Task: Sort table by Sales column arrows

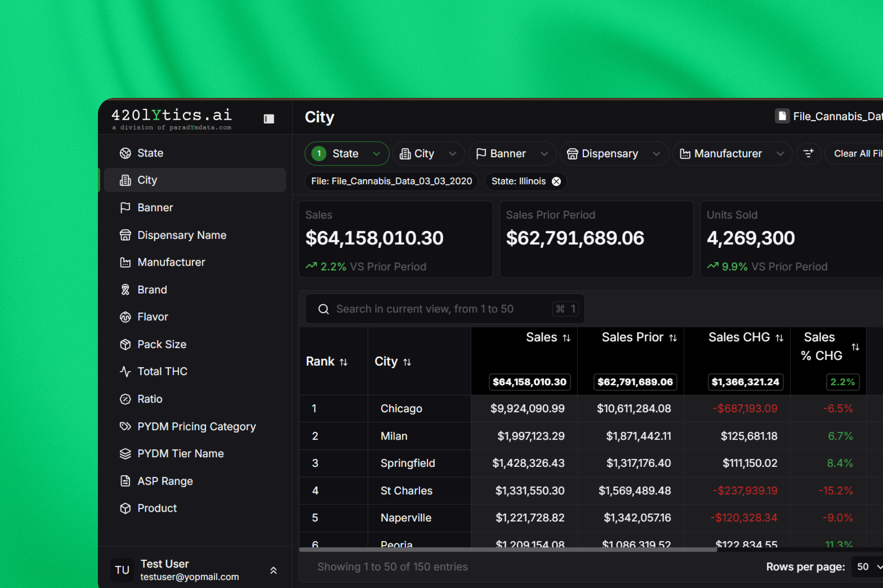Action: point(566,338)
